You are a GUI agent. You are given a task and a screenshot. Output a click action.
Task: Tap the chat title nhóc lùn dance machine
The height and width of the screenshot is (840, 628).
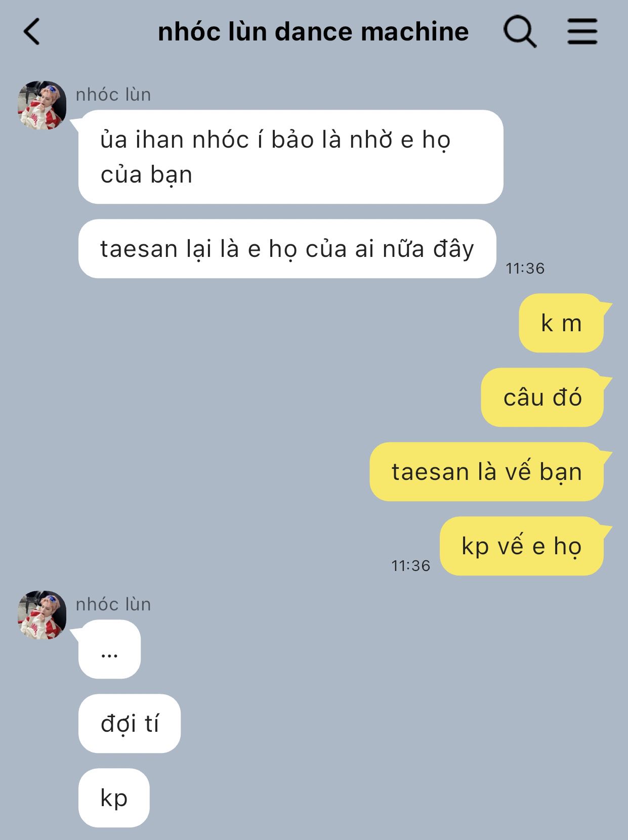tap(313, 32)
